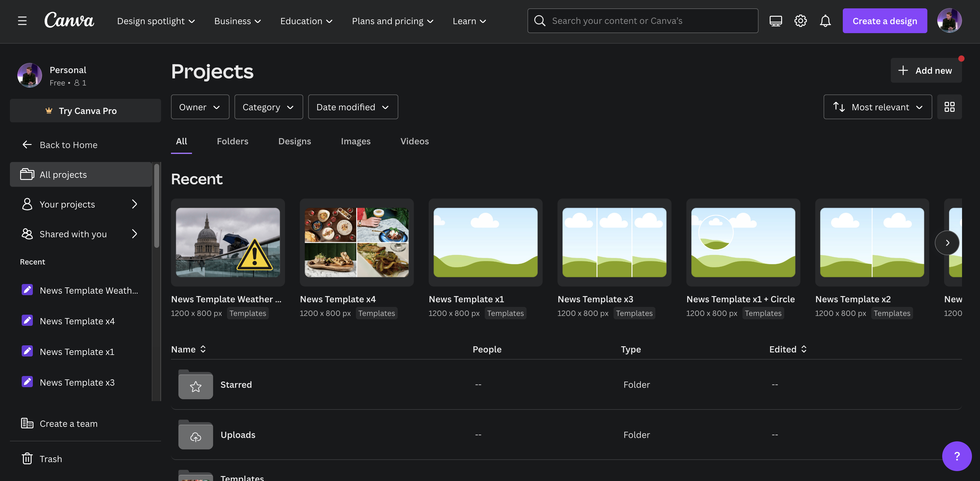Click Try Canva Pro button
Viewport: 980px width, 481px height.
[85, 111]
